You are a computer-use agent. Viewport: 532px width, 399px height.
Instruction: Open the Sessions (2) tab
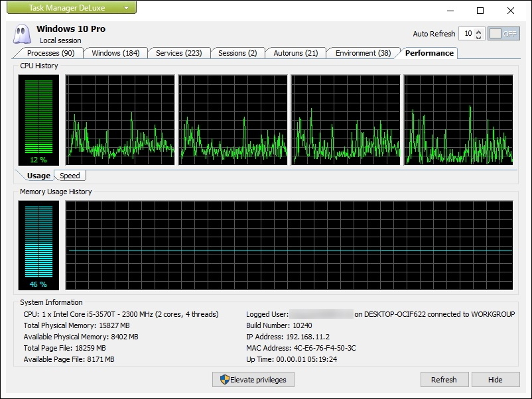237,53
